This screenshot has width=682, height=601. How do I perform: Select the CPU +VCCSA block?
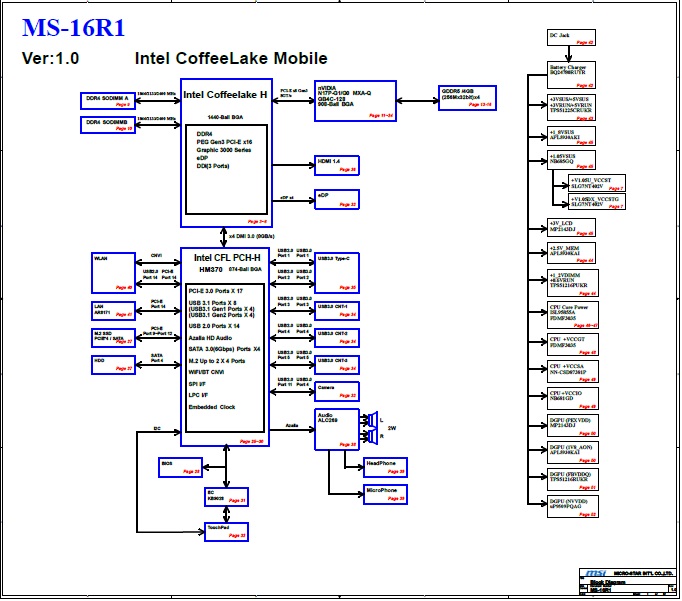[x=573, y=371]
